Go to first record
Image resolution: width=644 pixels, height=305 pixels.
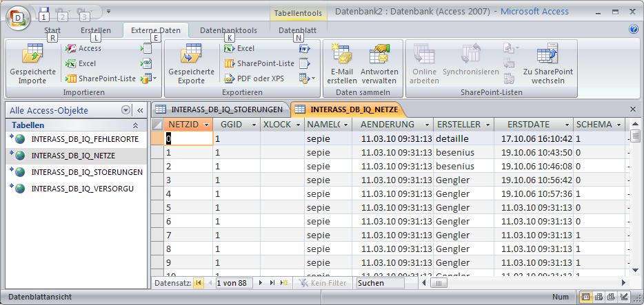[x=199, y=283]
